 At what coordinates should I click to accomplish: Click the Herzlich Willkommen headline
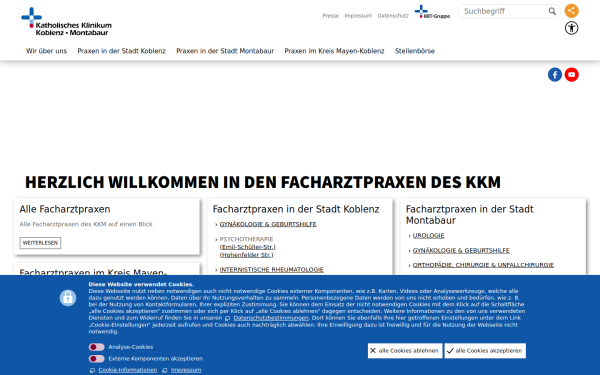coord(263,182)
